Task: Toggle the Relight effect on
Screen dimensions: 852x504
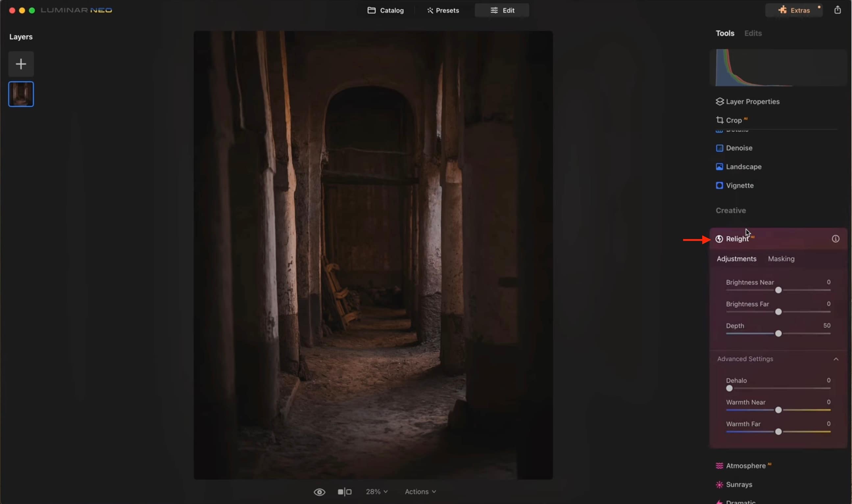Action: tap(719, 239)
